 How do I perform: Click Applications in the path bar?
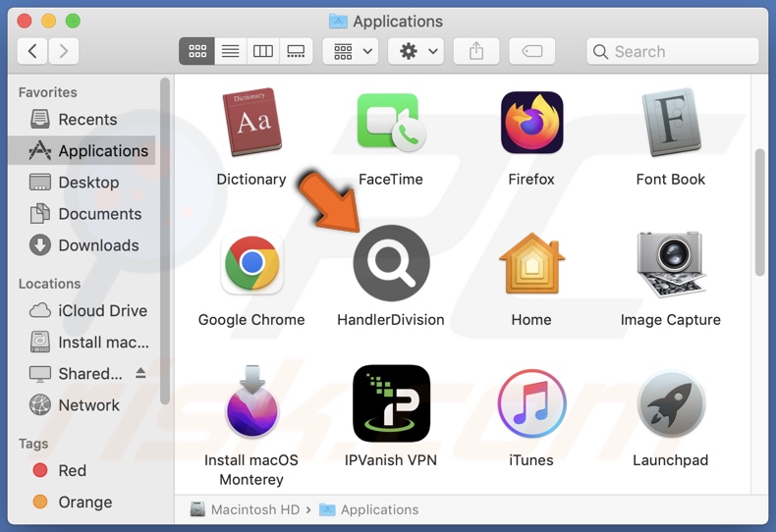pyautogui.click(x=368, y=509)
